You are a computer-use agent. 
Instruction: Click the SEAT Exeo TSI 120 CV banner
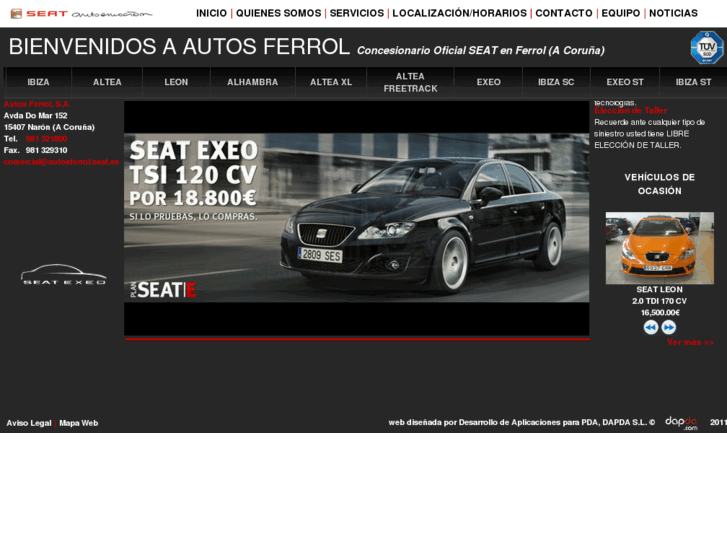(357, 218)
